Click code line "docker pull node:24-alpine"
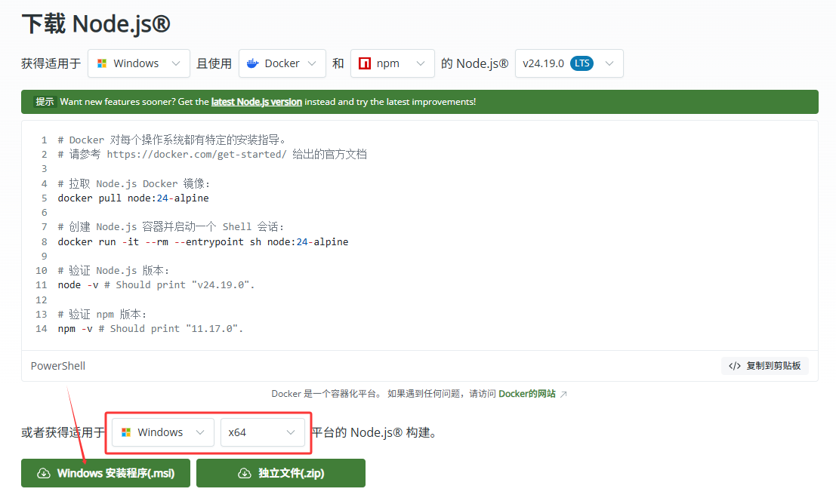This screenshot has height=504, width=836. click(133, 198)
